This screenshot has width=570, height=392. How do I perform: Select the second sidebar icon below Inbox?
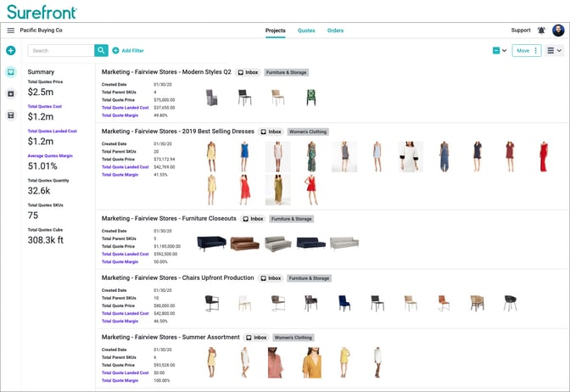(x=10, y=93)
